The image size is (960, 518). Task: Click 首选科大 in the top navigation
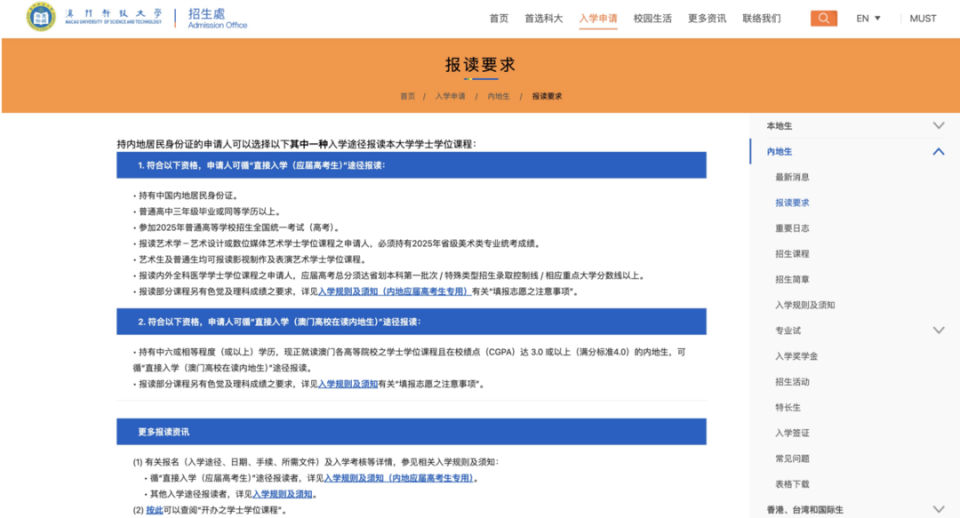[544, 18]
